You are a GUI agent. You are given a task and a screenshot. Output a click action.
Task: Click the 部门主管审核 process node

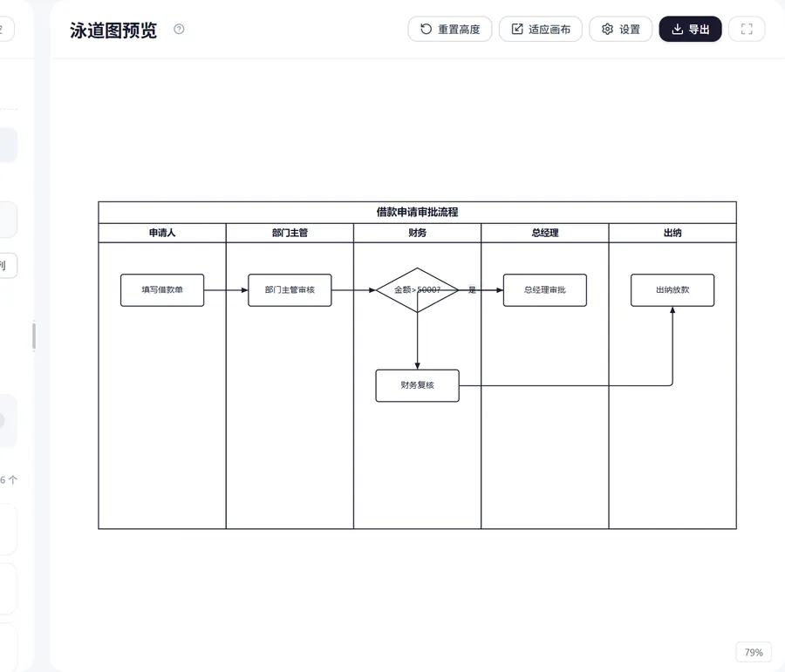[x=290, y=289]
